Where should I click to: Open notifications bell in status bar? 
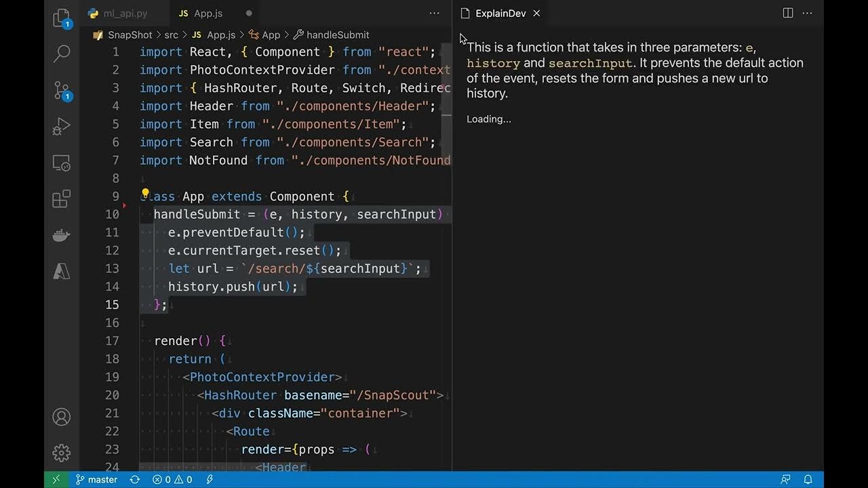pos(808,479)
